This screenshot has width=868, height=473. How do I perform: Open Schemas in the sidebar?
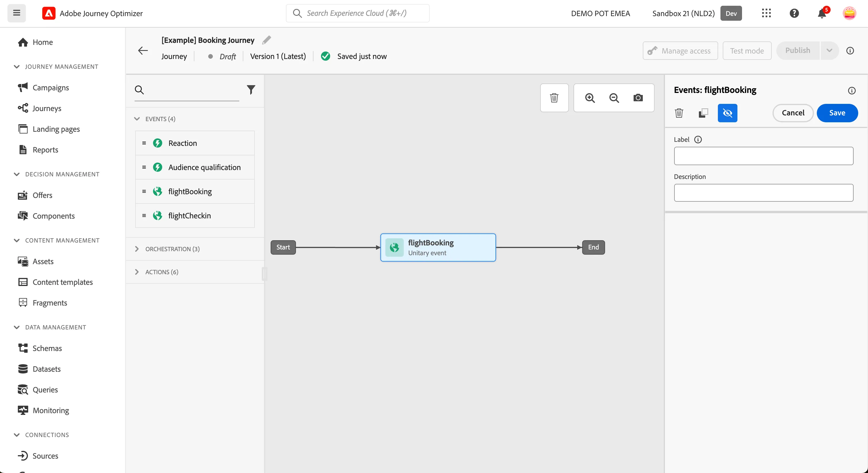(x=47, y=348)
